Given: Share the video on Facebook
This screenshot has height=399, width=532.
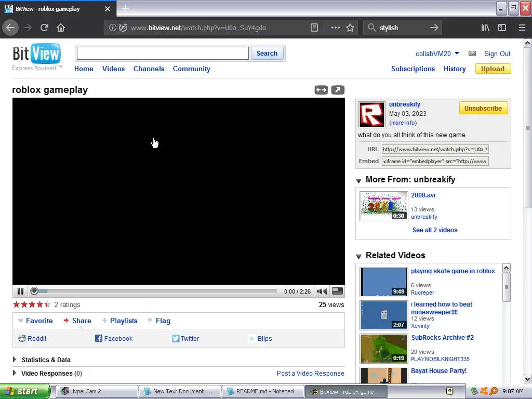Looking at the screenshot, I should click(114, 338).
